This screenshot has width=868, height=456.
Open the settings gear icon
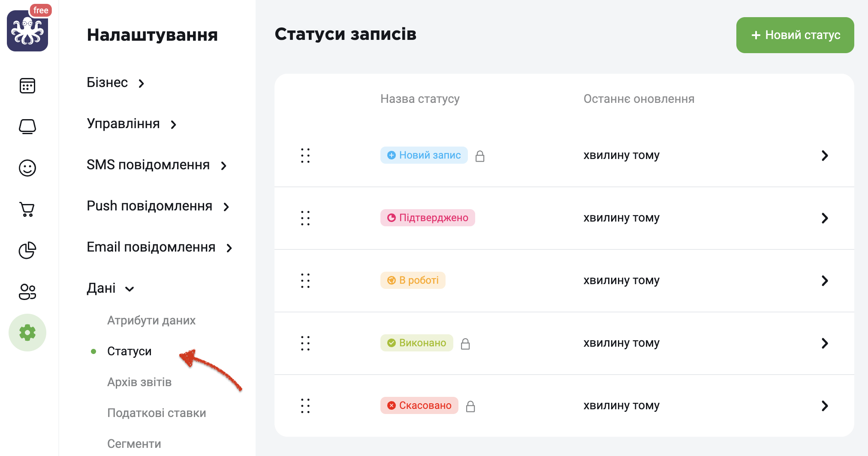click(x=27, y=333)
